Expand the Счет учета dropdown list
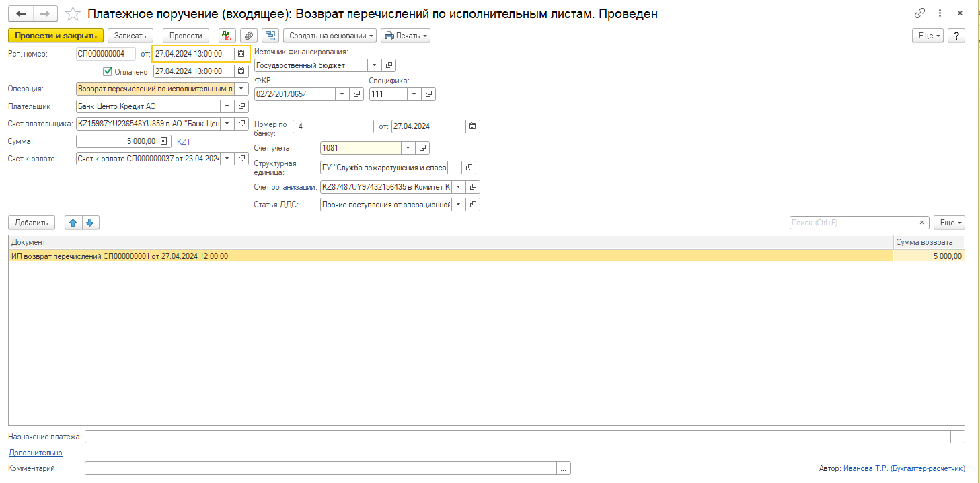The image size is (980, 483). (408, 147)
